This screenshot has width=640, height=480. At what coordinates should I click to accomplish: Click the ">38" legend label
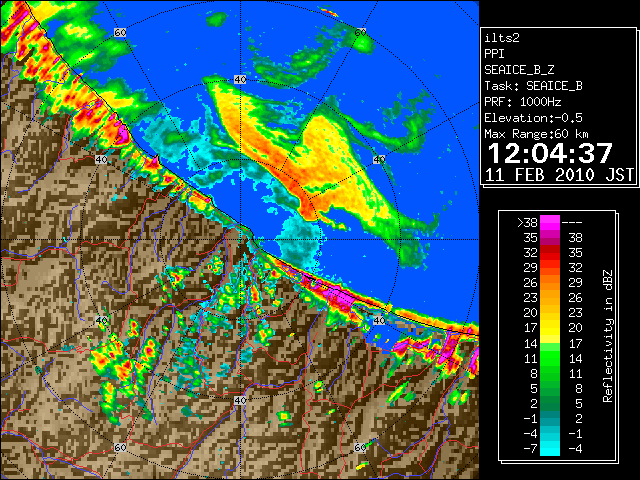(527, 222)
